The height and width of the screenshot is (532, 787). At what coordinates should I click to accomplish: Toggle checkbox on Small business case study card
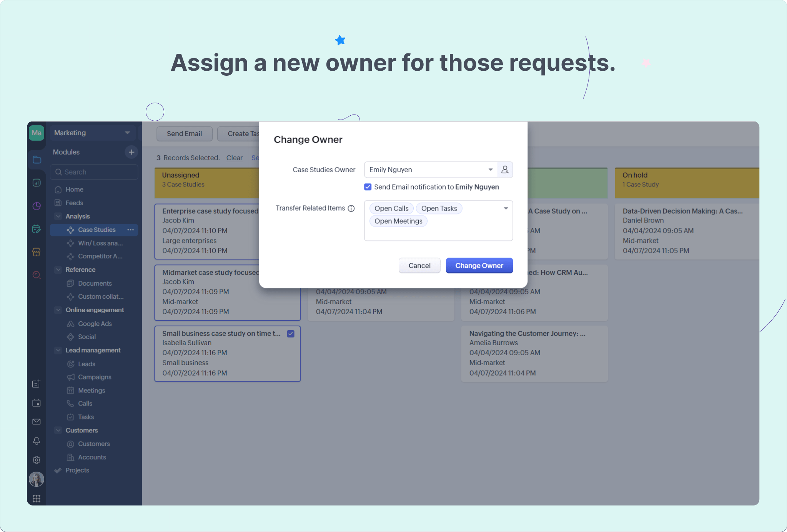(291, 334)
